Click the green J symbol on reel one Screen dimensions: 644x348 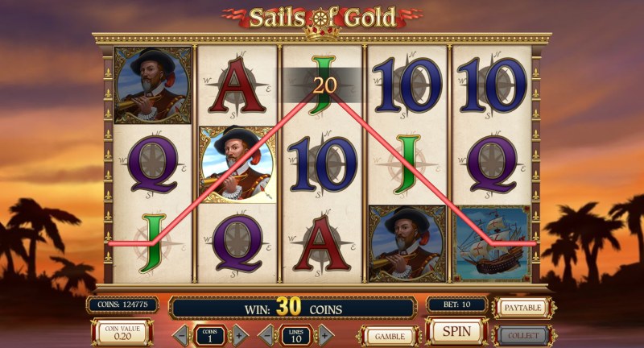point(153,243)
